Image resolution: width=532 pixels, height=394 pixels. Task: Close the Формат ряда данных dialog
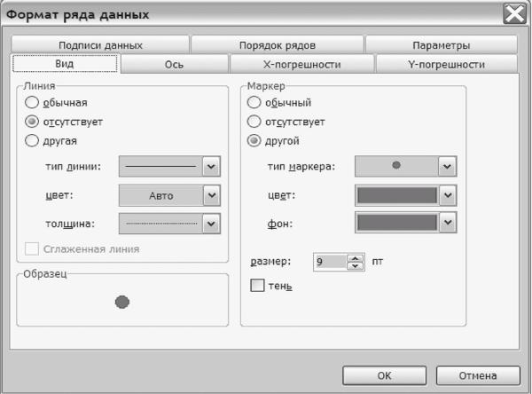[514, 14]
